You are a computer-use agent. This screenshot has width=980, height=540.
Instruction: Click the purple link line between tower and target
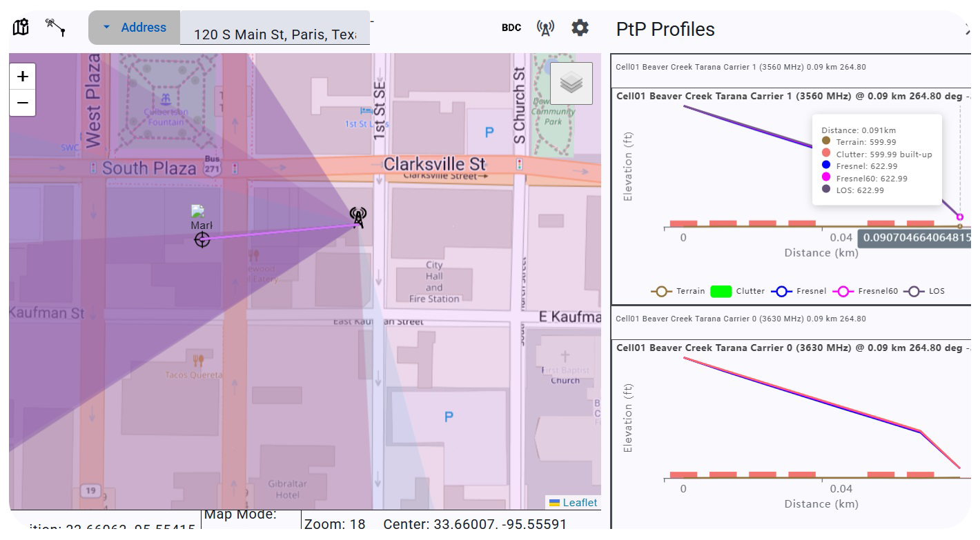point(280,231)
